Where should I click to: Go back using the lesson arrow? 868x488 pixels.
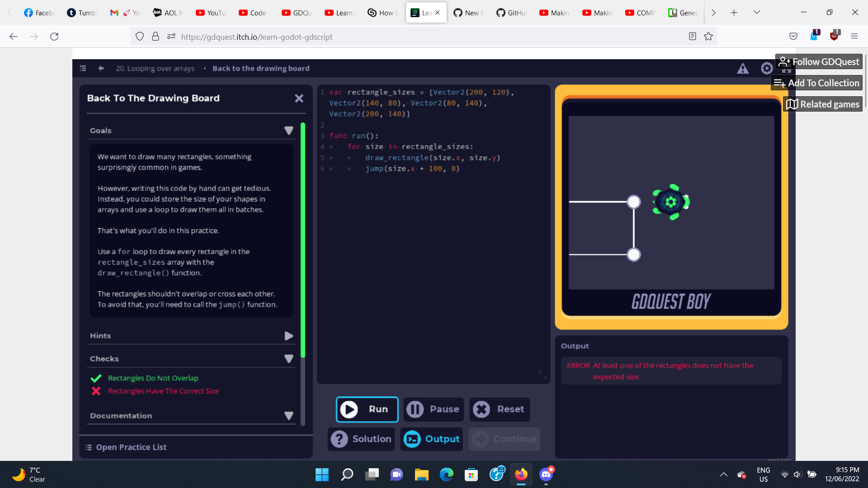(101, 68)
